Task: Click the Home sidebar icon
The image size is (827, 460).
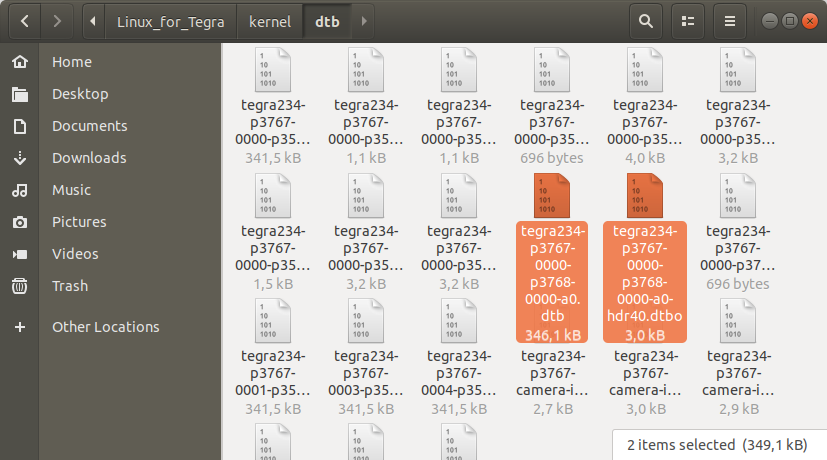Action: click(20, 62)
